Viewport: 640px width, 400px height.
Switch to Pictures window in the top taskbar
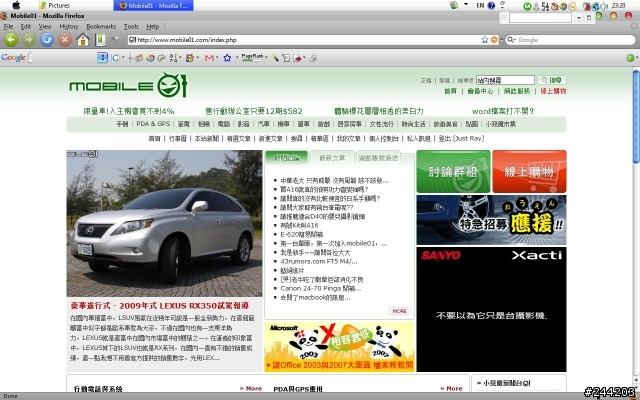(54, 5)
